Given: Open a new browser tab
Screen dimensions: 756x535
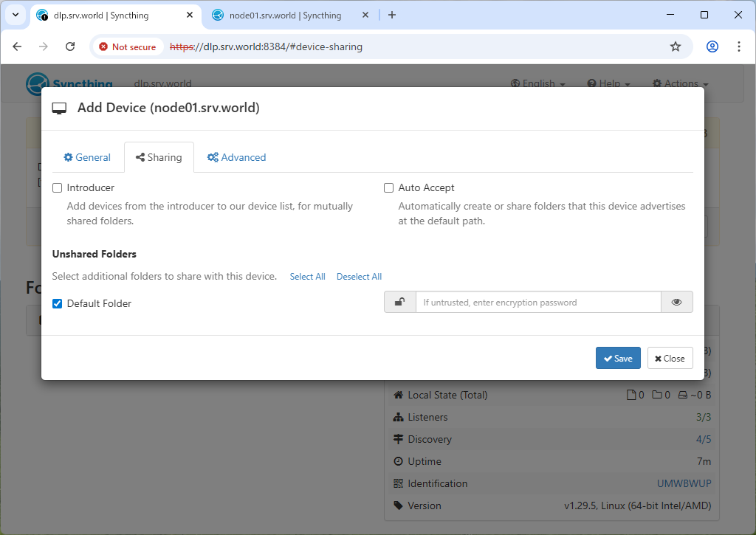Looking at the screenshot, I should click(392, 15).
